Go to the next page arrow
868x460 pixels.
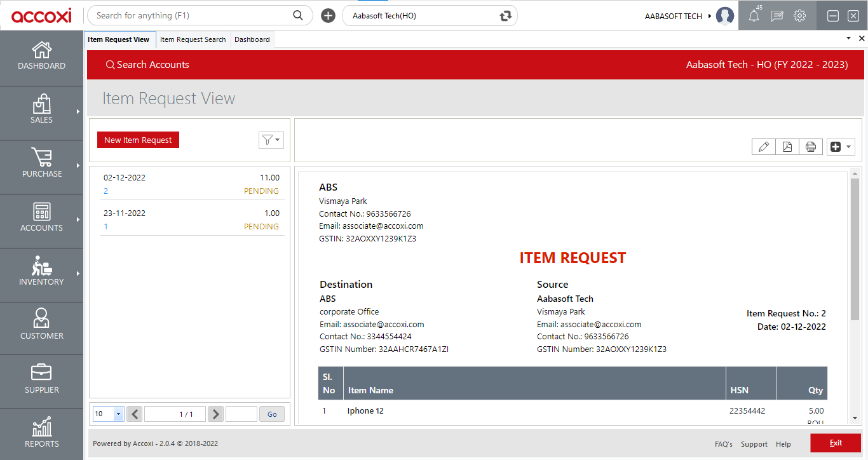216,414
